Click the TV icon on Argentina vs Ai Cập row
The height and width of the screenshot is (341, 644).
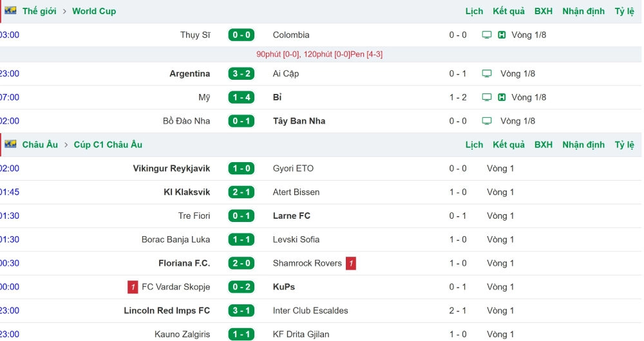click(487, 73)
